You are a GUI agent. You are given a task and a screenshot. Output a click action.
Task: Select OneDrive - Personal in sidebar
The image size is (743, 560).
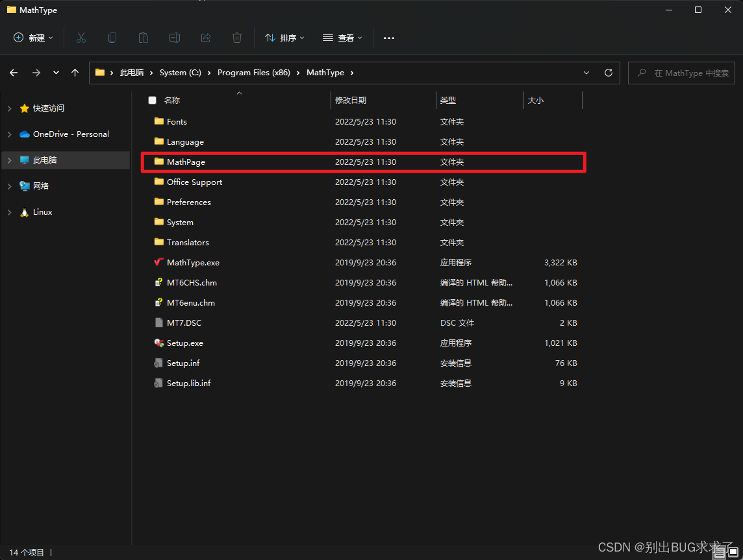pyautogui.click(x=71, y=134)
